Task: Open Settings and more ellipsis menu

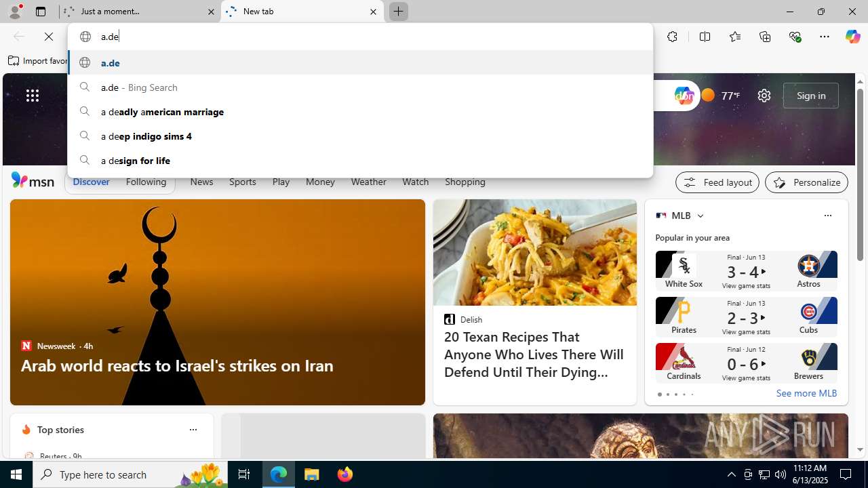Action: [825, 37]
